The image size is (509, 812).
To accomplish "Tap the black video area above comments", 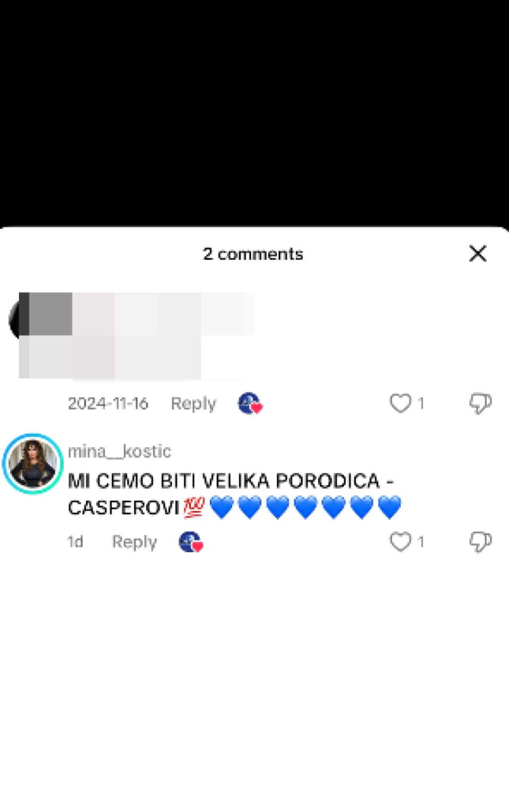I will pos(254,113).
